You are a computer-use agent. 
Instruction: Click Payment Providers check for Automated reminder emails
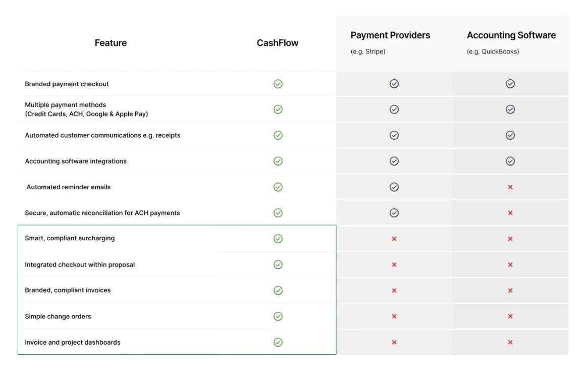pyautogui.click(x=394, y=187)
